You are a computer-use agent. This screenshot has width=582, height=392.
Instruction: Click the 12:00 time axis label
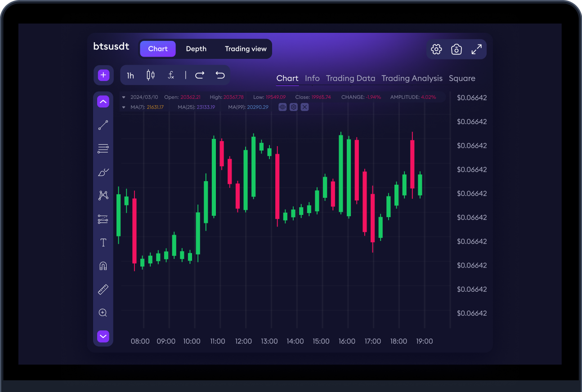[x=243, y=341]
